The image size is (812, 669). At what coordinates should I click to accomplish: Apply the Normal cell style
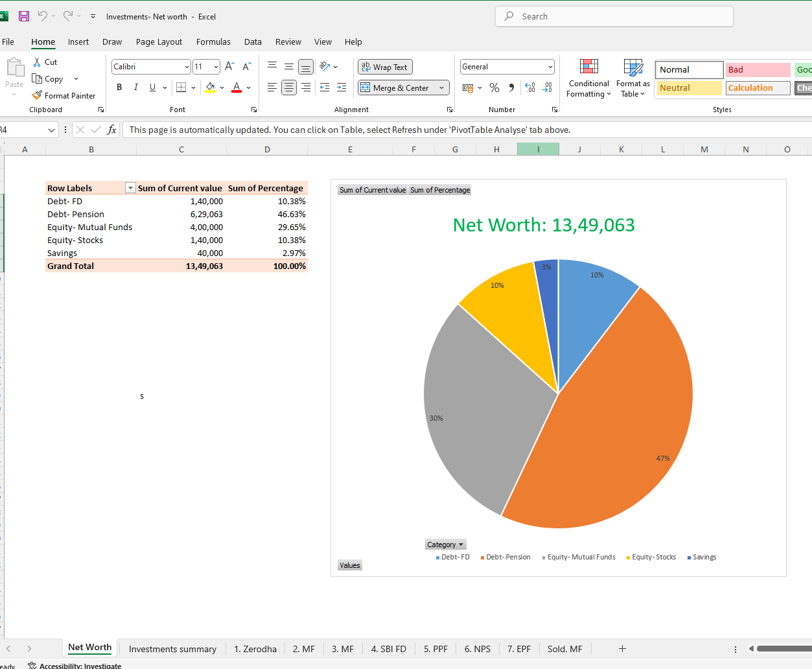coord(690,69)
